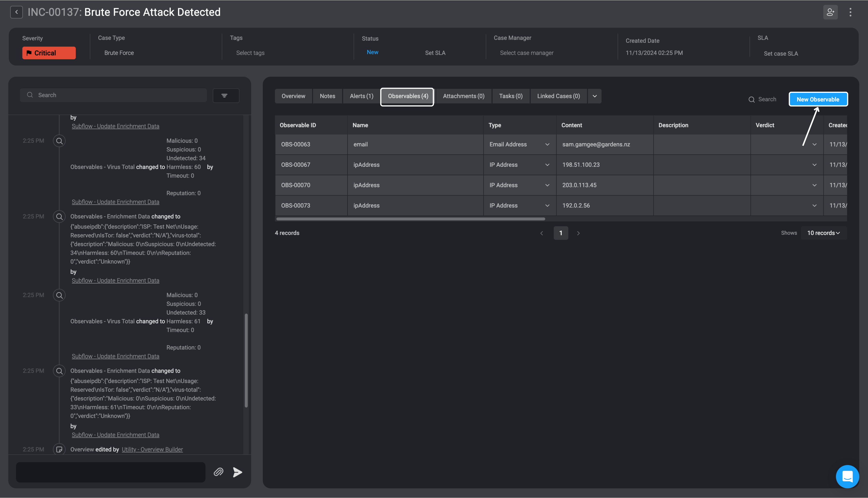The width and height of the screenshot is (868, 498).
Task: Click page number 1
Action: coord(561,233)
